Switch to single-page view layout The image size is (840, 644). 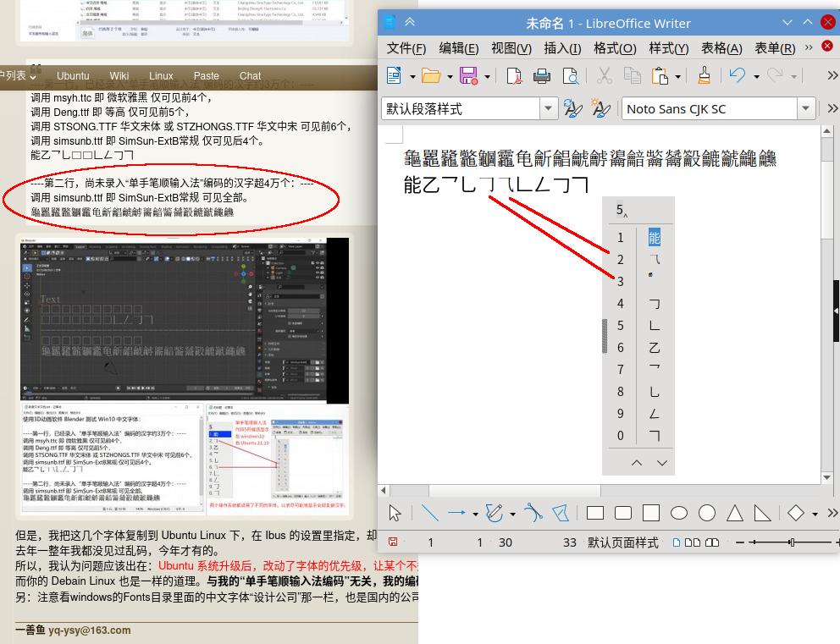(x=676, y=542)
